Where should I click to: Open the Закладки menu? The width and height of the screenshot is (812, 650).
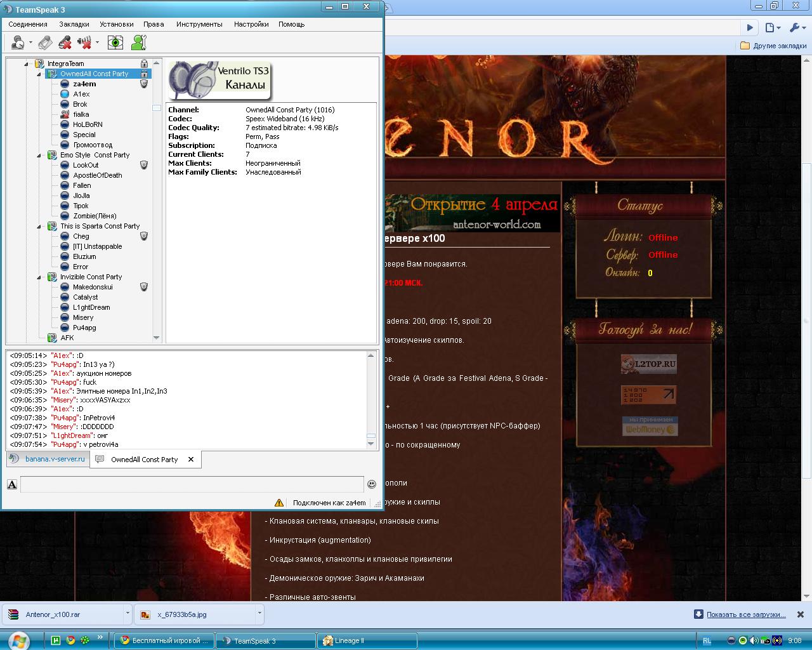click(74, 24)
